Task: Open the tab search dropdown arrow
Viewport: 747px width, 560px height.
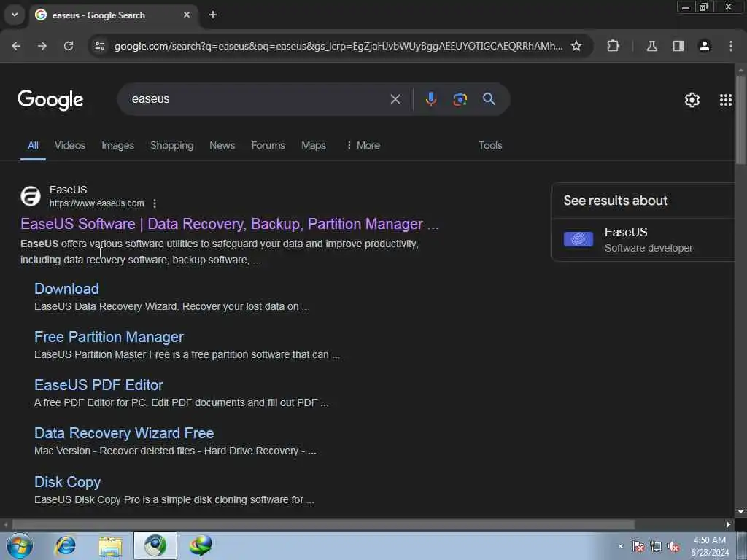Action: [15, 15]
